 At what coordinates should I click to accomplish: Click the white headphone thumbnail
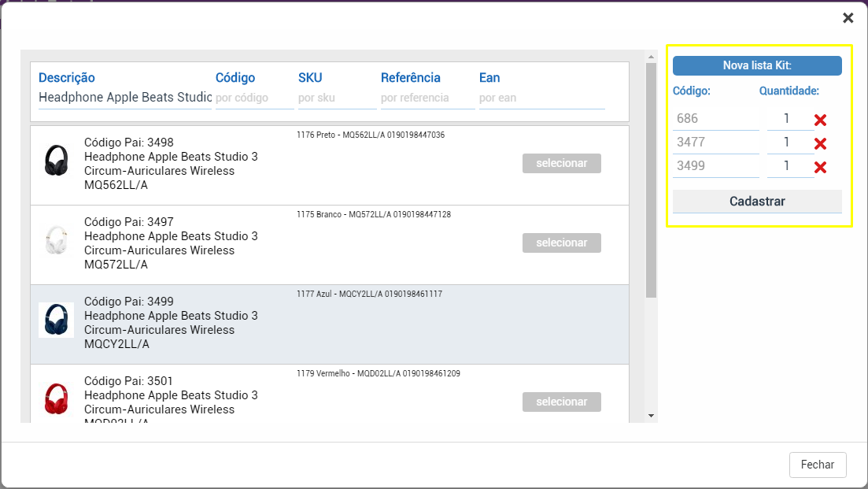click(57, 240)
